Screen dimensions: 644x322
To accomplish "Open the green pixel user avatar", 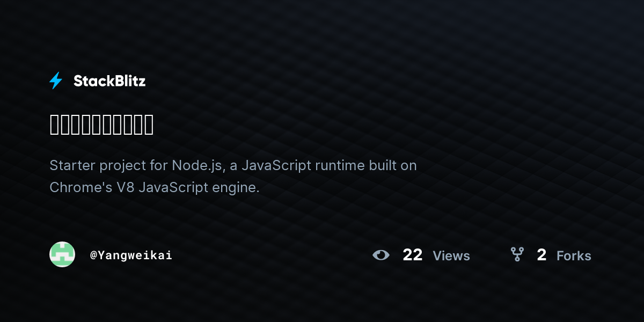I will click(62, 254).
